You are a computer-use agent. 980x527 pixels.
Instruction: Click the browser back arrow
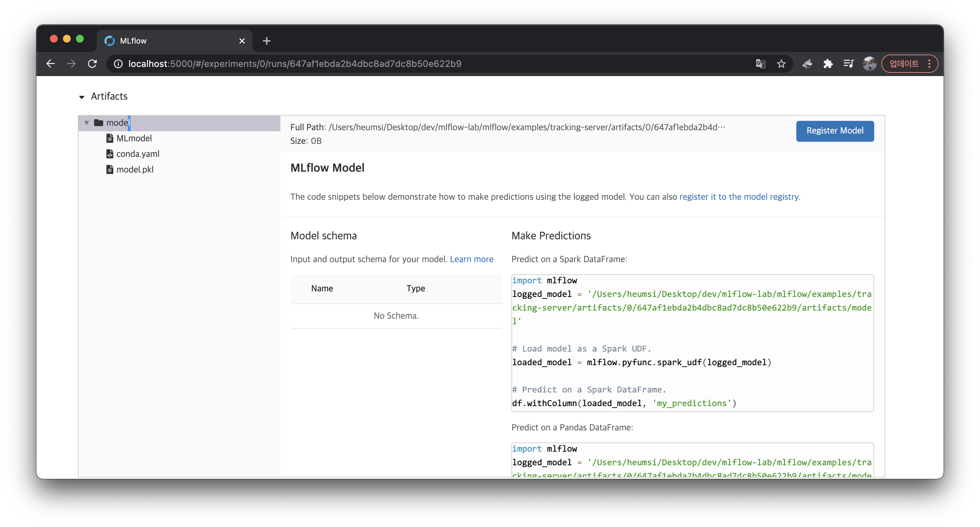point(51,64)
